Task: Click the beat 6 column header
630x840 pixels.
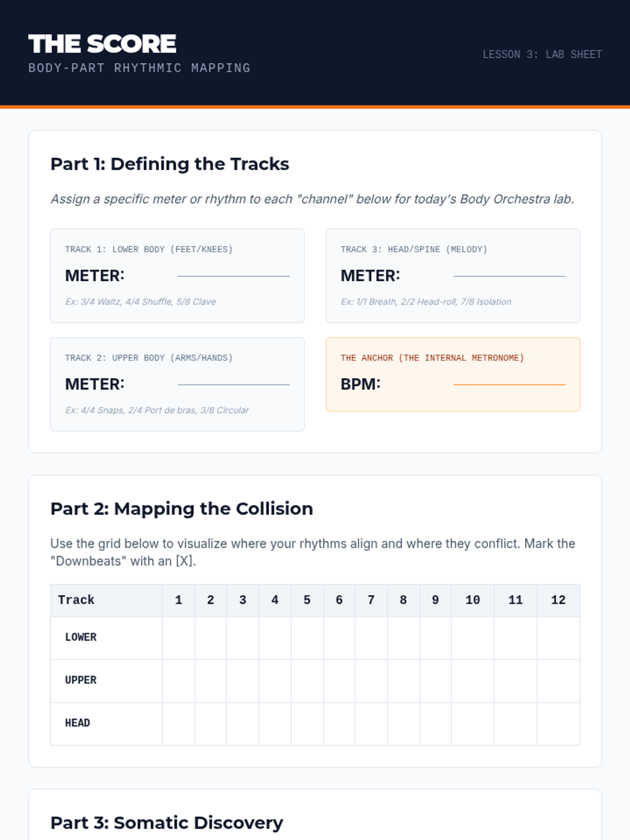Action: click(x=339, y=600)
